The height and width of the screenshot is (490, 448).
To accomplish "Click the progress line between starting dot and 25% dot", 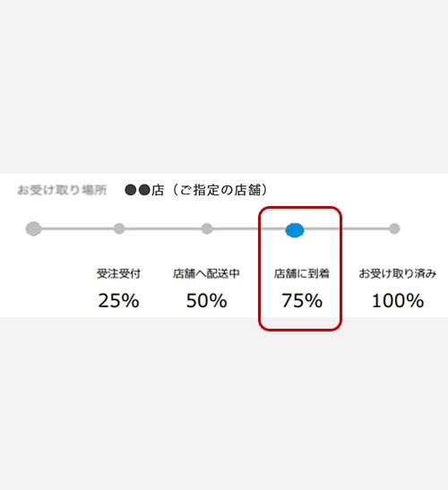I will coord(78,228).
